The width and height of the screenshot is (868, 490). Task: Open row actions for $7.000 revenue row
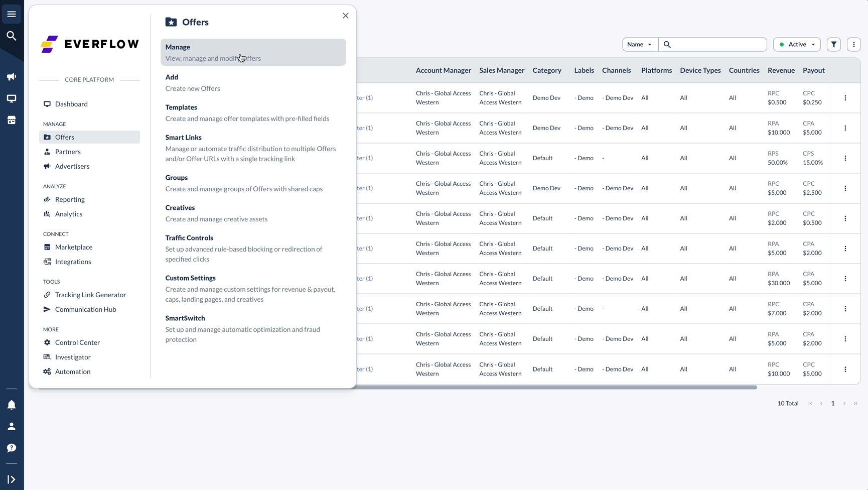tap(845, 309)
